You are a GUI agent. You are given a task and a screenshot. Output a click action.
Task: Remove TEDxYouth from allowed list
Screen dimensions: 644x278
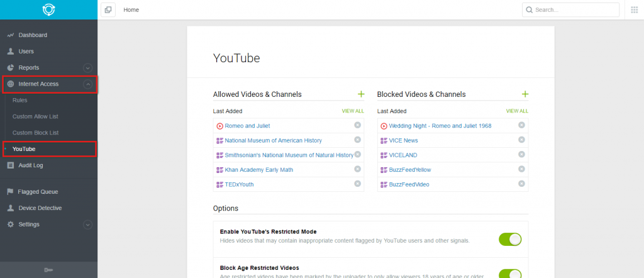[x=357, y=184]
